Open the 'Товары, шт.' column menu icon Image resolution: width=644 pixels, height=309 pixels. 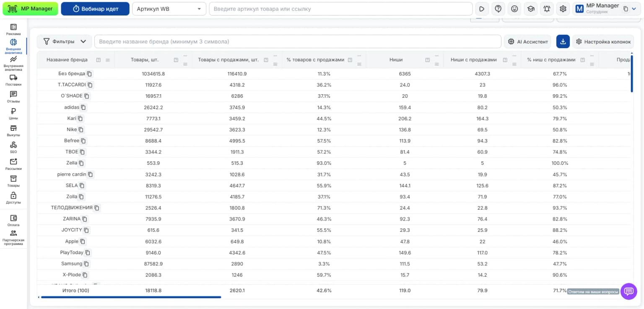[185, 64]
